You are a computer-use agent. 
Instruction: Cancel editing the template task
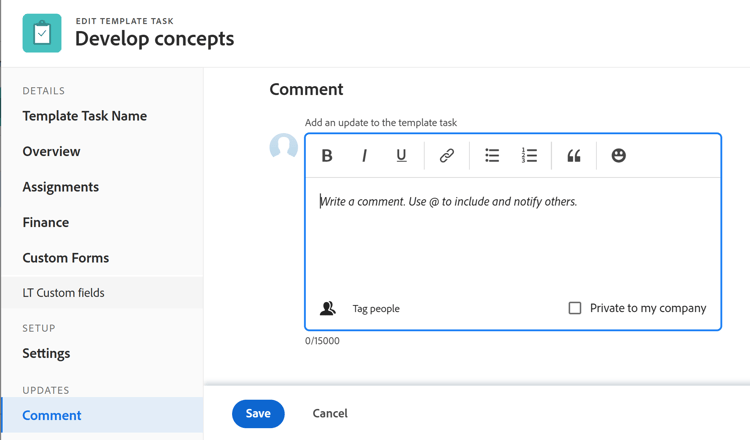330,414
